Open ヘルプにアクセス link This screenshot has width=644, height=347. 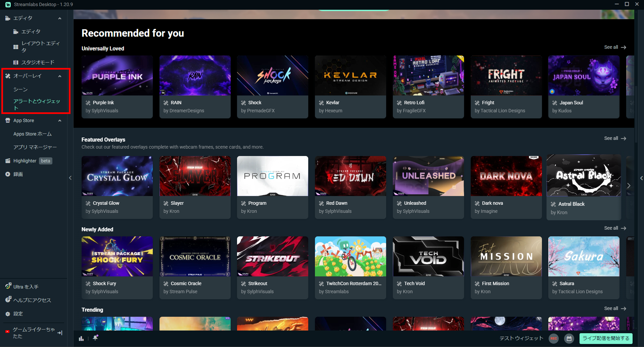[32, 300]
